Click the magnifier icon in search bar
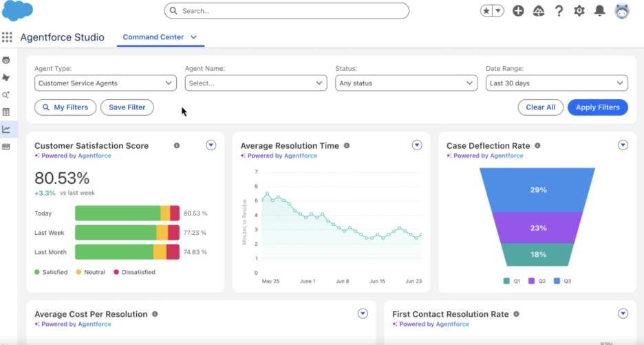 pos(173,11)
